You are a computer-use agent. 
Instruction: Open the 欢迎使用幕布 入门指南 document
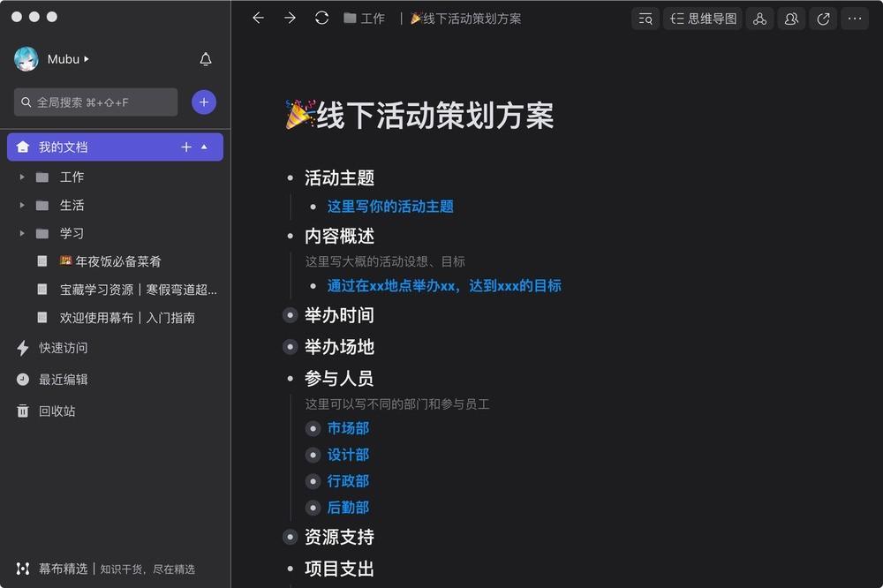pyautogui.click(x=127, y=318)
